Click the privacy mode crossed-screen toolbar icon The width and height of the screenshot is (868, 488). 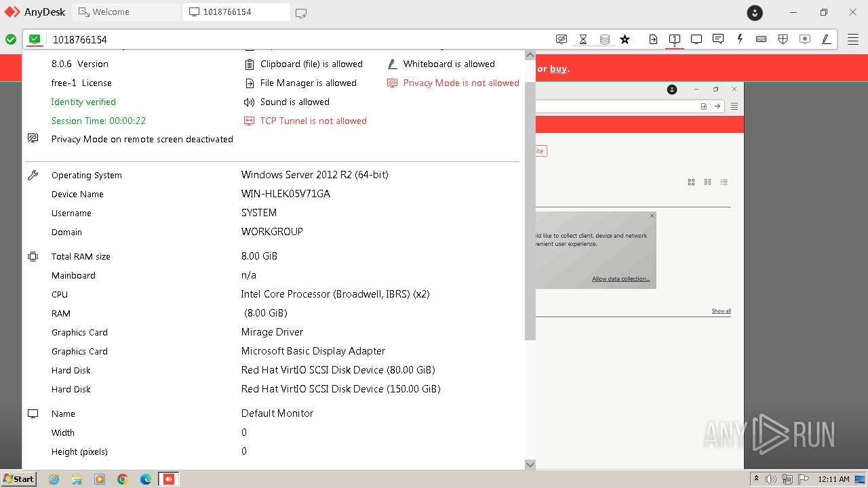click(x=561, y=39)
